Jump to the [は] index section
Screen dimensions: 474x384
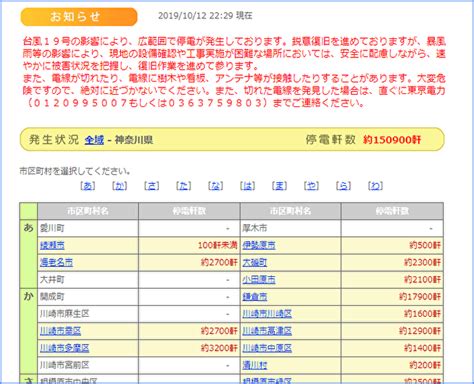(248, 186)
